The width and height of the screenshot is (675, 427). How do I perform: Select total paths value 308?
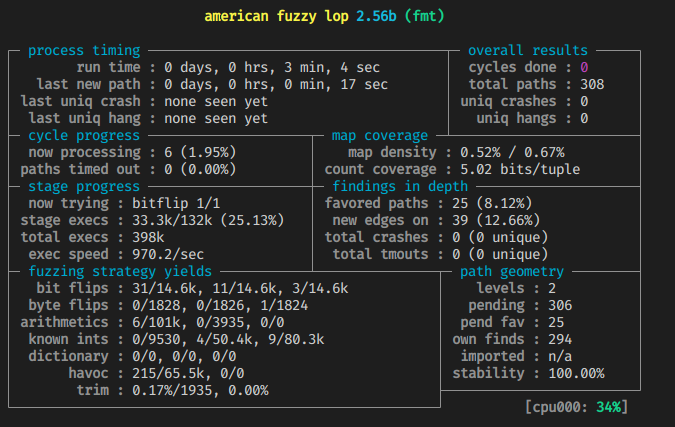click(592, 84)
